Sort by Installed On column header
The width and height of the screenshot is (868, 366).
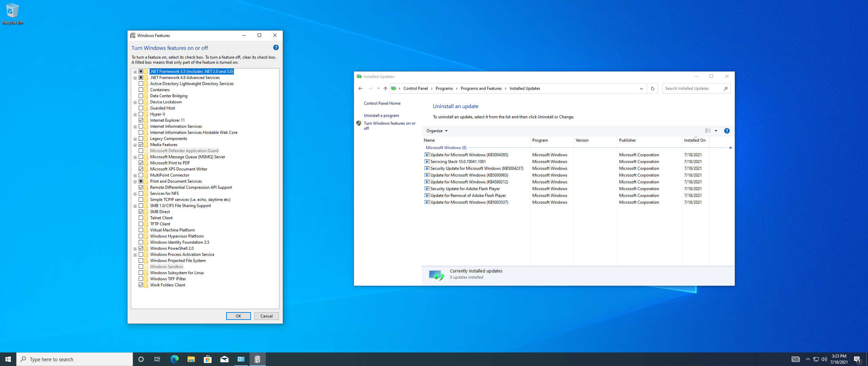695,140
